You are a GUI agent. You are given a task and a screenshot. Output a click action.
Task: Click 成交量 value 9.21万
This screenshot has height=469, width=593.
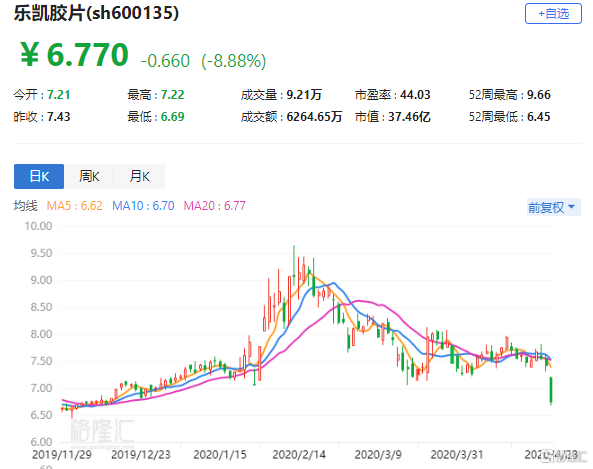tap(304, 95)
